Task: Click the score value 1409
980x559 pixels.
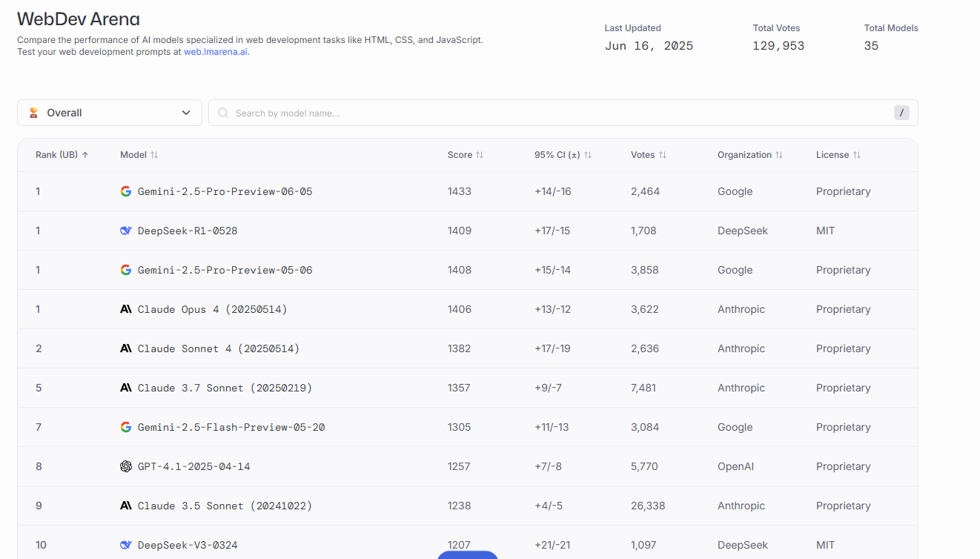Action: (x=460, y=231)
